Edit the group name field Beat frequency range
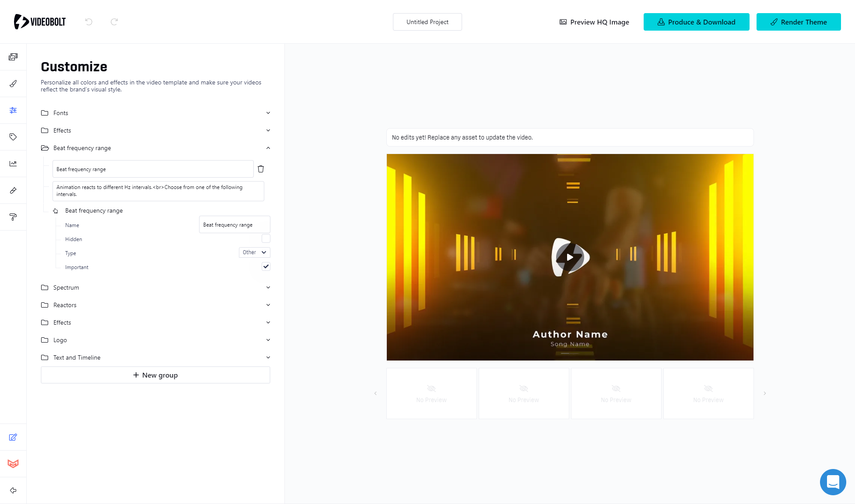 click(153, 169)
